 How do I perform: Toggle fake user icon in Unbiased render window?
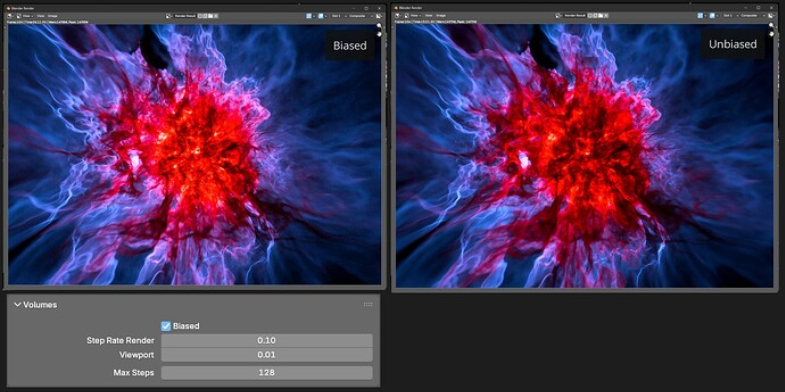pyautogui.click(x=590, y=16)
